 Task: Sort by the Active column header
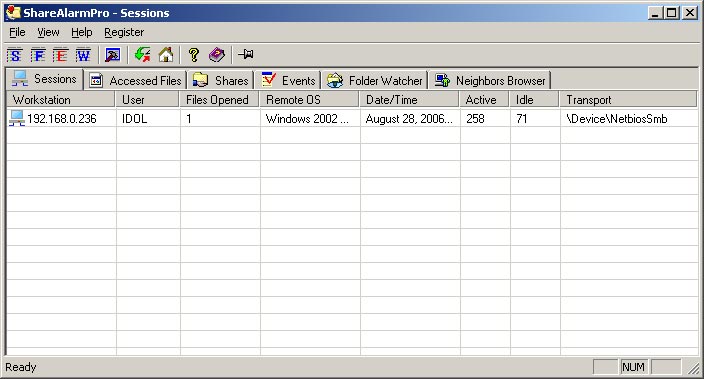pyautogui.click(x=484, y=100)
